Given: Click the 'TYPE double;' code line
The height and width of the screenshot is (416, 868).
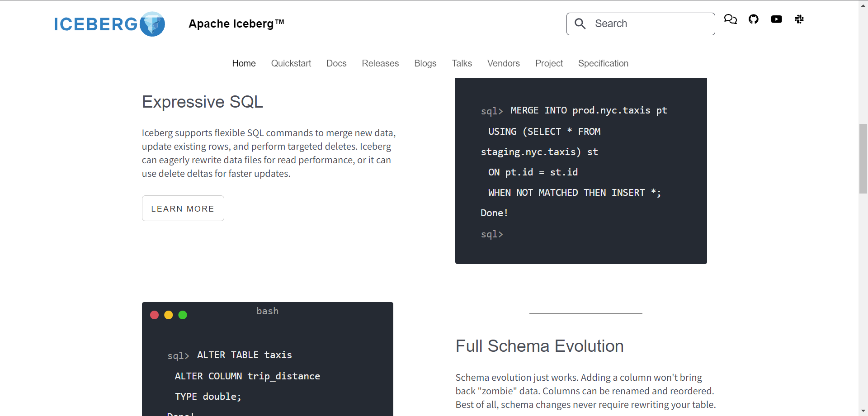Looking at the screenshot, I should 208,397.
